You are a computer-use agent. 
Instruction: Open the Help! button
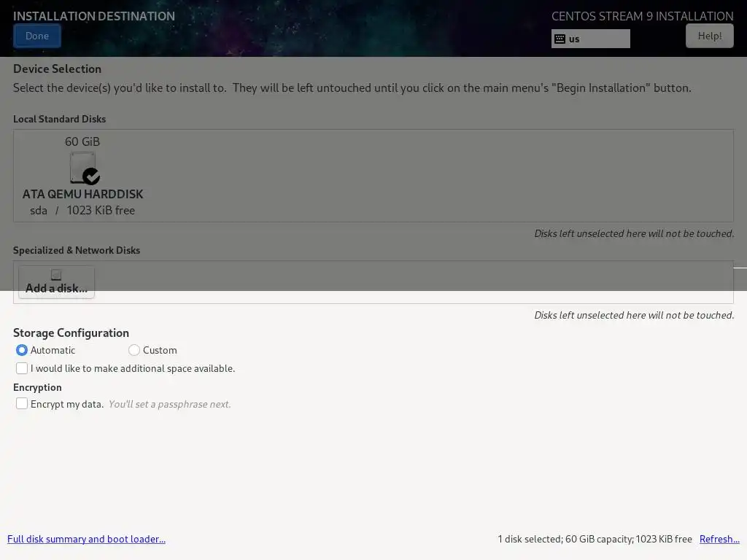[x=709, y=36]
